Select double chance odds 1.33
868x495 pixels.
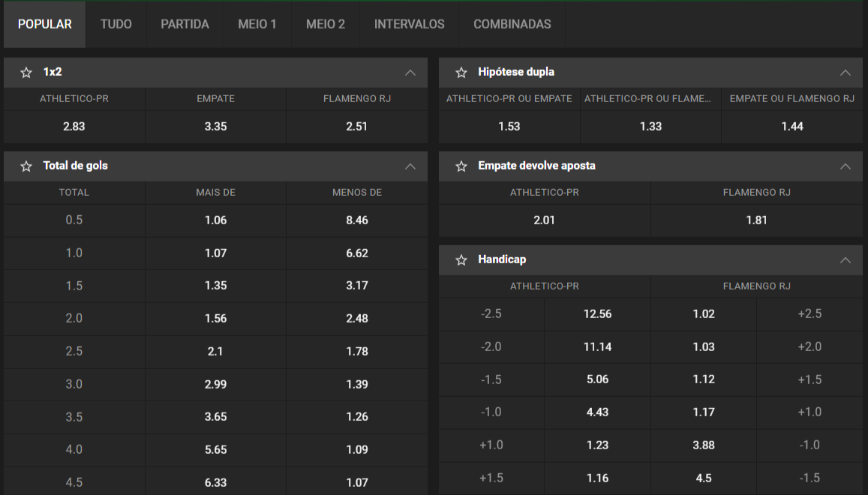651,127
